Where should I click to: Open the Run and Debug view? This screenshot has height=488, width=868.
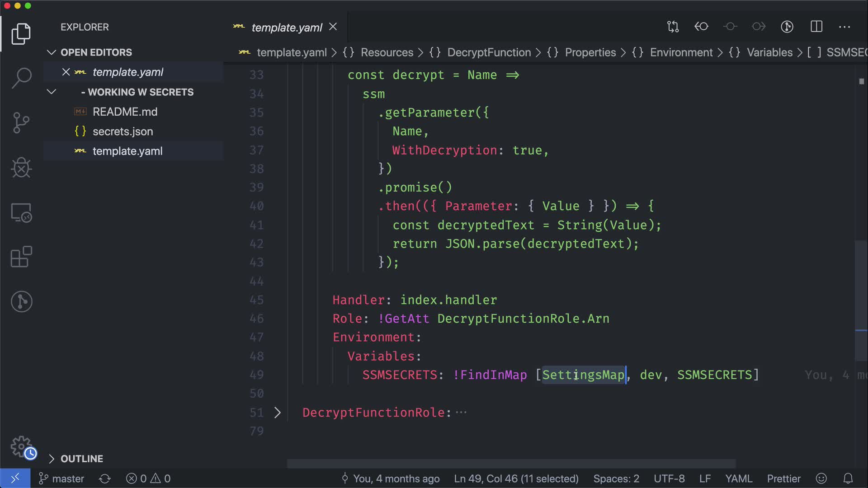click(x=21, y=168)
